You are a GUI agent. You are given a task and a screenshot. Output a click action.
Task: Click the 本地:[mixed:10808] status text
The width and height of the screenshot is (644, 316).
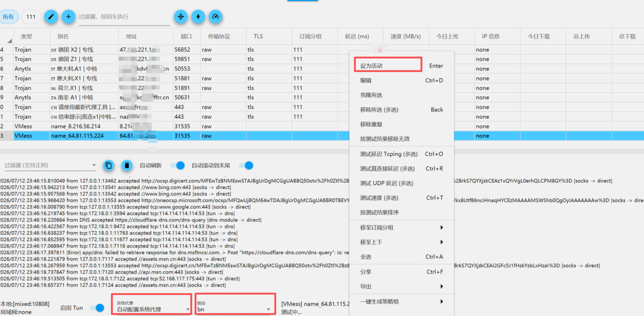coord(25,304)
